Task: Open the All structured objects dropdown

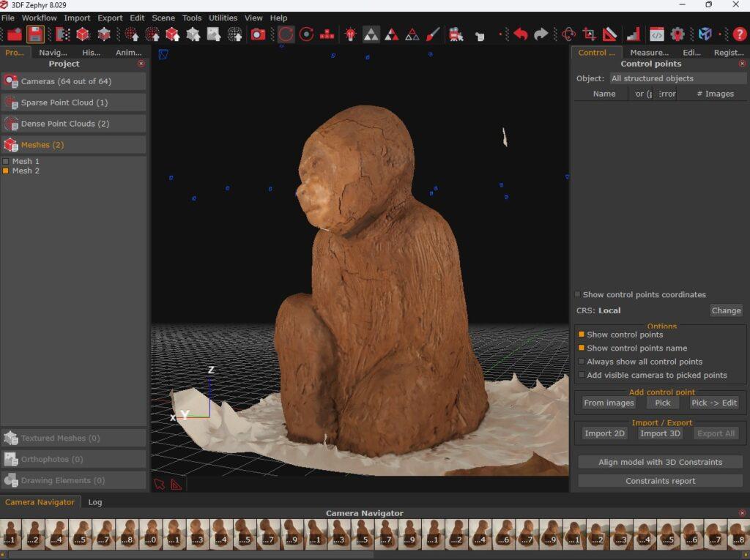Action: 677,78
